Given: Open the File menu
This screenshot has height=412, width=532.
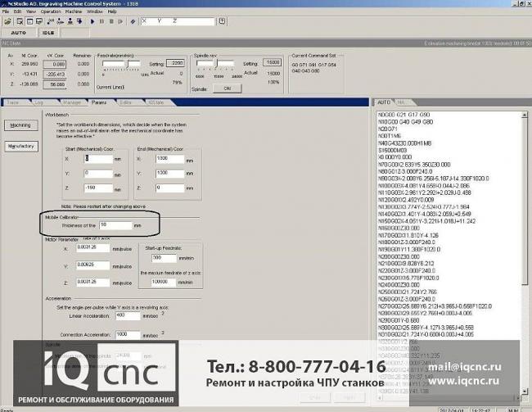Looking at the screenshot, I should [x=6, y=12].
